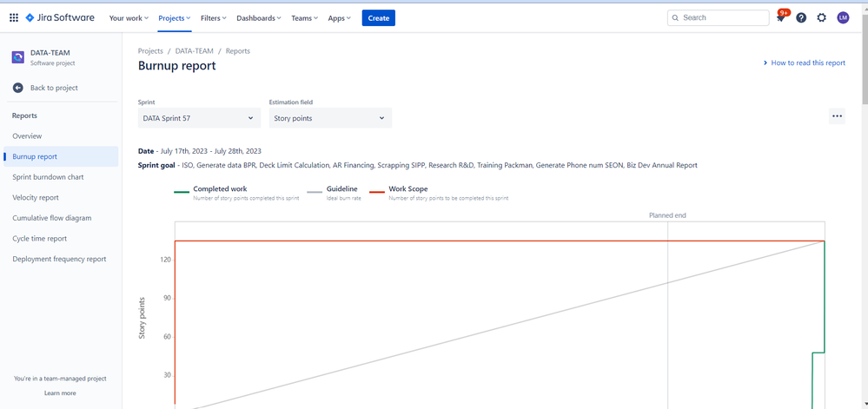Screen dimensions: 868x409
Task: Click the DATA-TEAM project avatar icon
Action: [18, 57]
